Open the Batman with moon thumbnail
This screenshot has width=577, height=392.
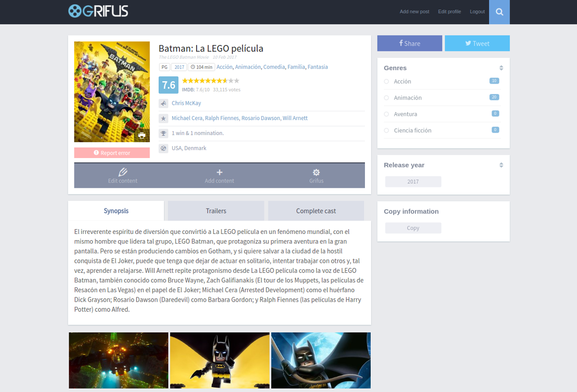pyautogui.click(x=321, y=360)
